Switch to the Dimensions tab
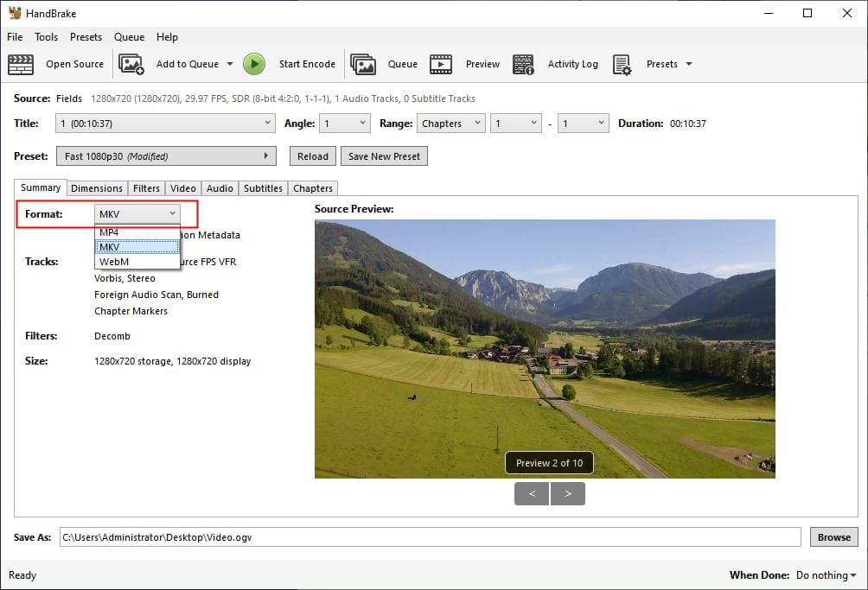This screenshot has width=868, height=590. point(97,188)
